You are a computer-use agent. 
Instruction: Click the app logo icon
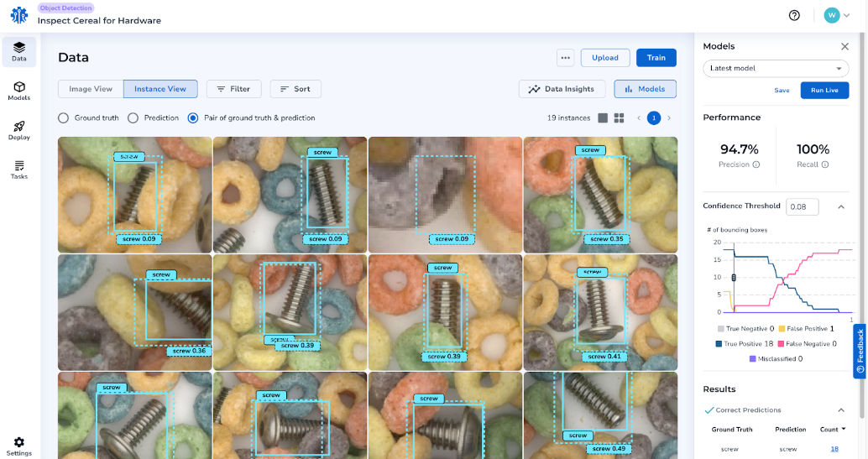pyautogui.click(x=19, y=15)
